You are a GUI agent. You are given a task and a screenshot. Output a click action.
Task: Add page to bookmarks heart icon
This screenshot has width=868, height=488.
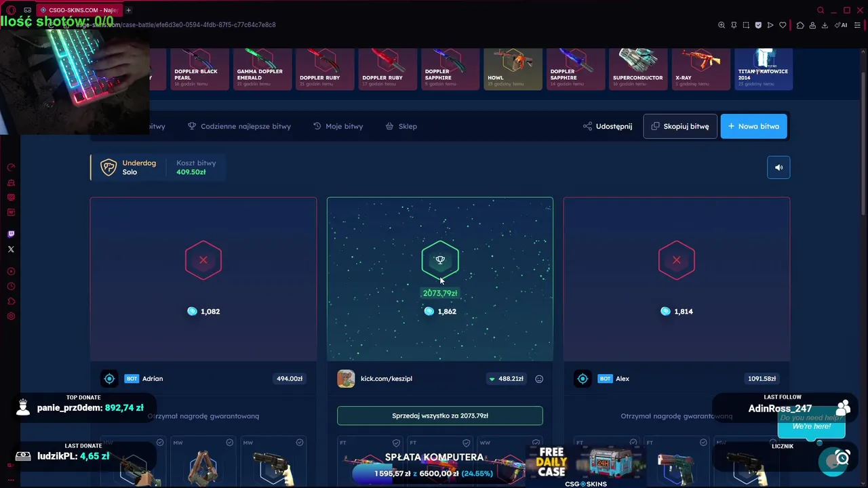pyautogui.click(x=783, y=25)
